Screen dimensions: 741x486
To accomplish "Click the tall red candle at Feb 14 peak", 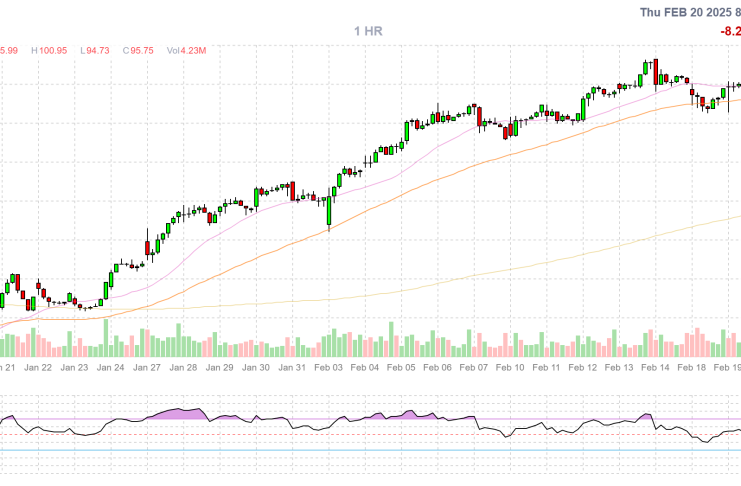I will (656, 73).
